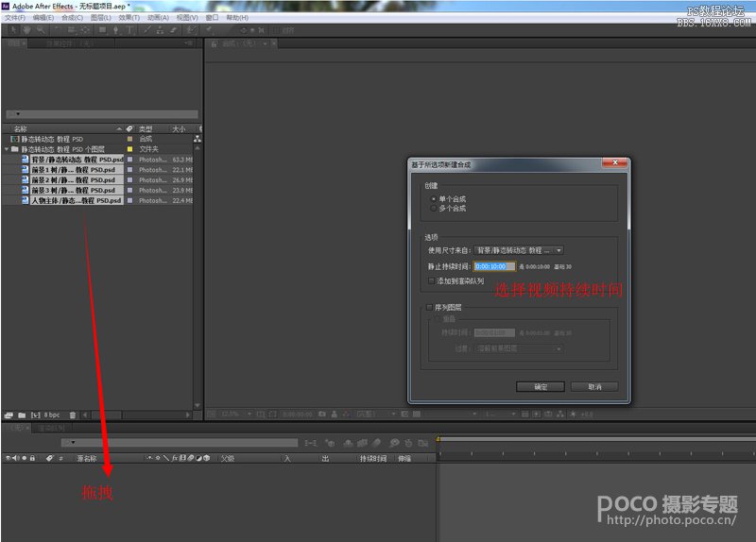The height and width of the screenshot is (542, 756).
Task: Click interpret footage icon in project panel
Action: click(x=9, y=415)
